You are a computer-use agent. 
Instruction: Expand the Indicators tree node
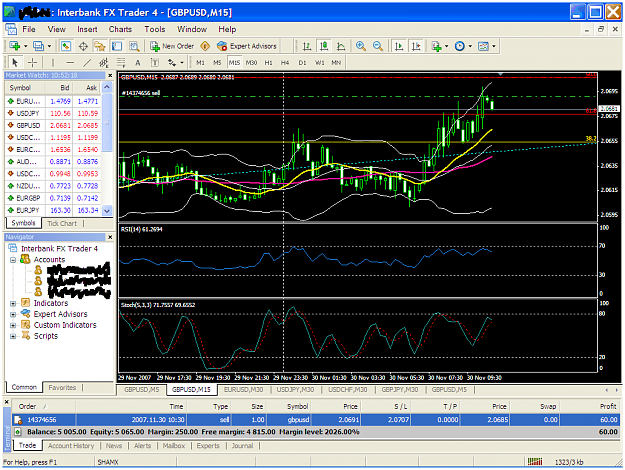pos(13,303)
